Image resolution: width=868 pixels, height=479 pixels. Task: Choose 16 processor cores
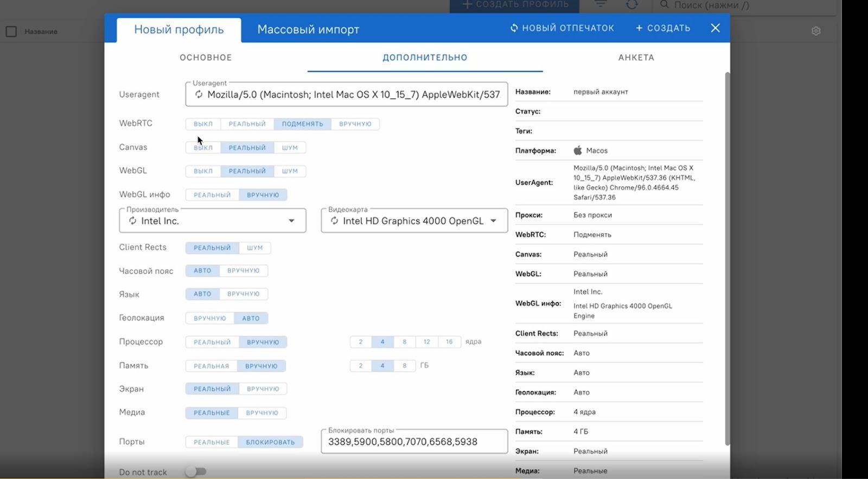click(449, 342)
